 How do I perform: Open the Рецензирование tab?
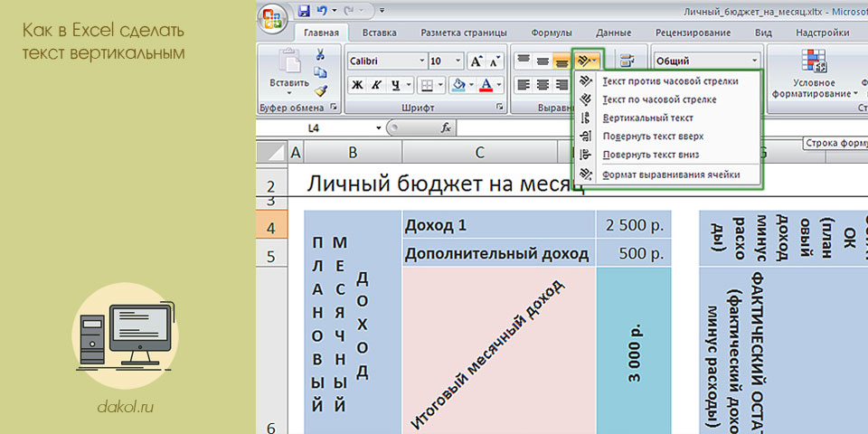[x=693, y=33]
